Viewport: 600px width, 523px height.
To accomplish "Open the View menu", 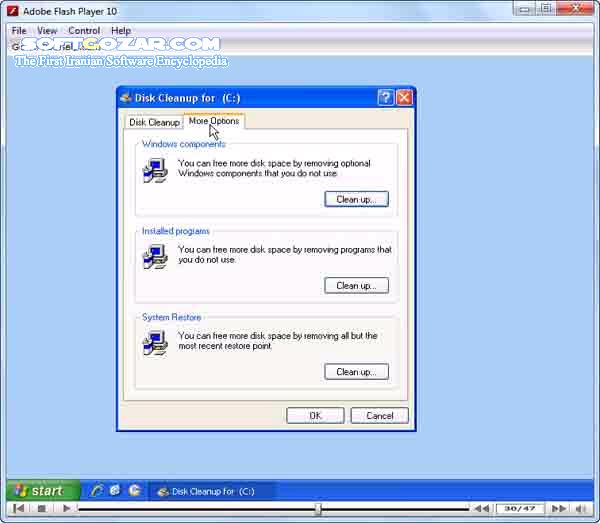I will 47,31.
